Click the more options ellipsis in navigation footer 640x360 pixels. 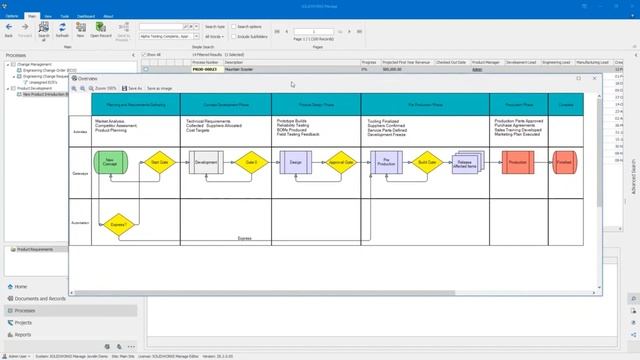click(x=131, y=347)
